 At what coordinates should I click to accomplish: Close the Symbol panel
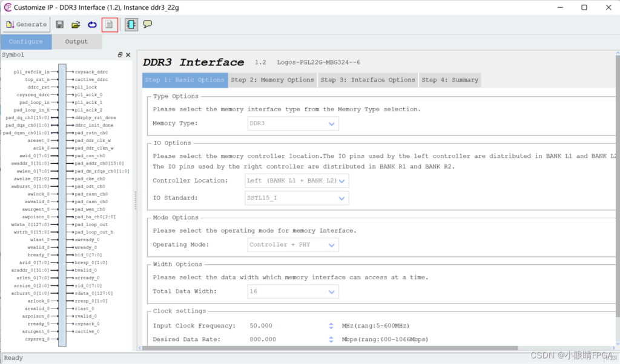[128, 55]
